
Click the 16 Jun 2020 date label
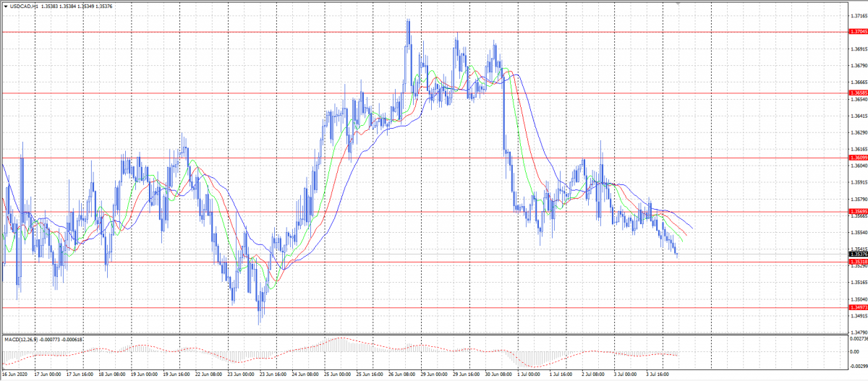click(x=15, y=375)
